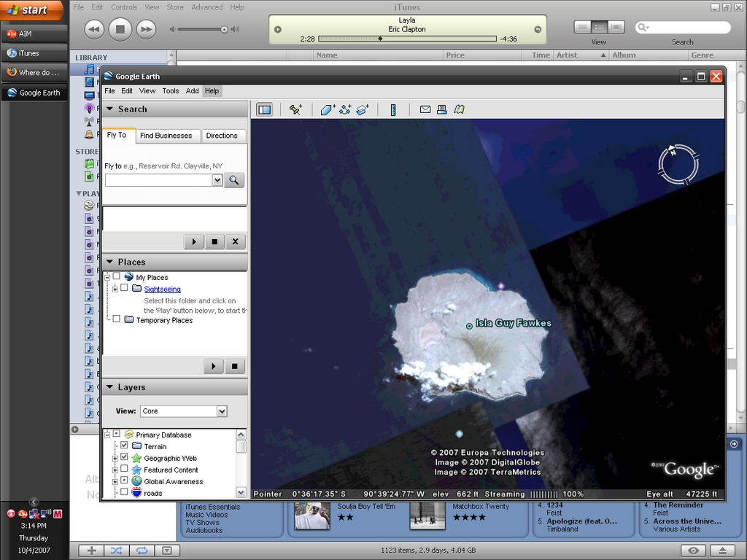Click the compass north indicator on map
This screenshot has height=560, width=747.
pos(672,149)
